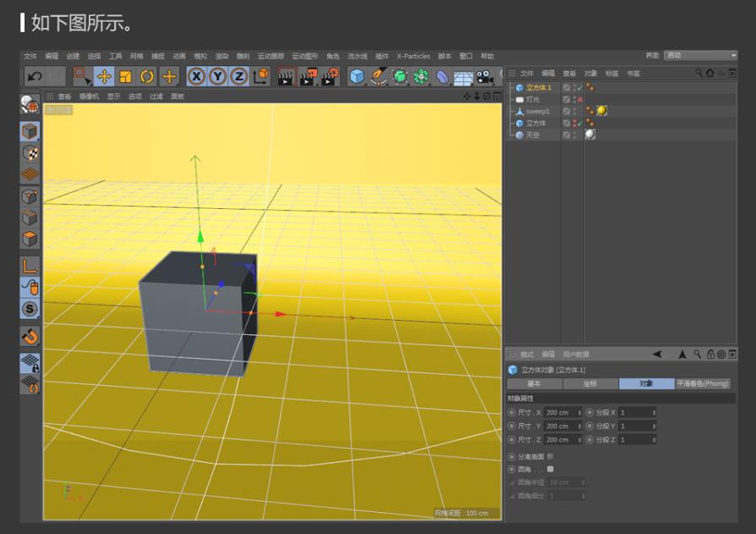Viewport: 756px width, 534px height.
Task: Switch to the 平滑着色(Phong) tab
Action: pyautogui.click(x=703, y=383)
